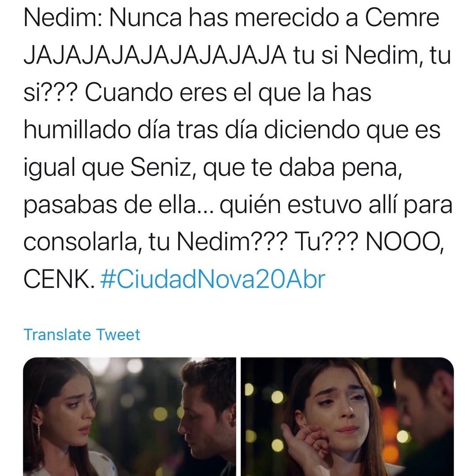This screenshot has width=465, height=476.
Task: Click the word NOOO in tweet
Action: tap(405, 242)
